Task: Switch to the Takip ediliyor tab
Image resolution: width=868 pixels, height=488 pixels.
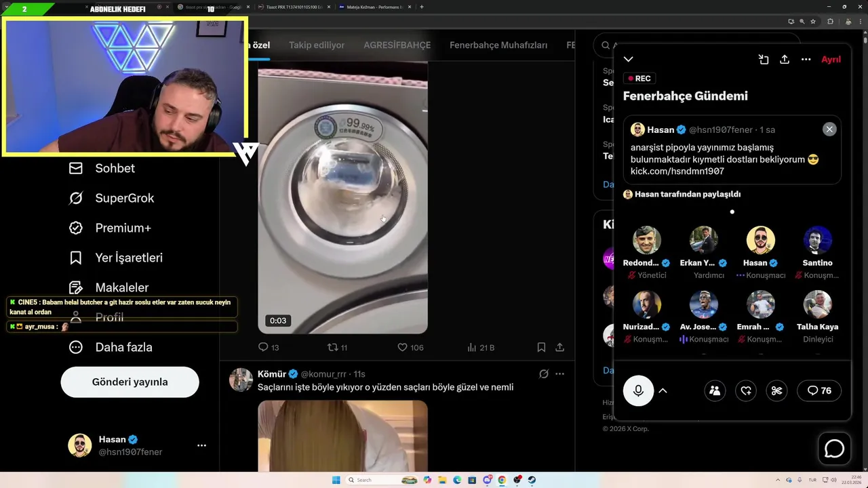Action: click(317, 45)
